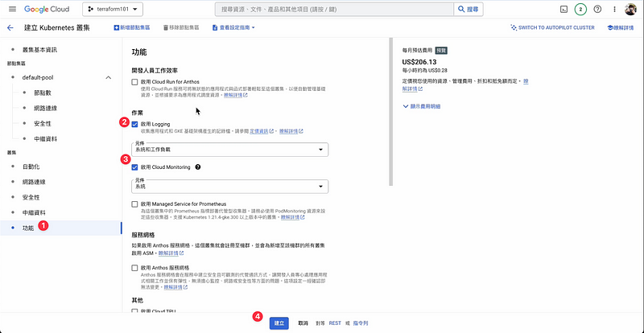Select 自動化 in cluster section
This screenshot has height=333, width=644.
click(31, 166)
